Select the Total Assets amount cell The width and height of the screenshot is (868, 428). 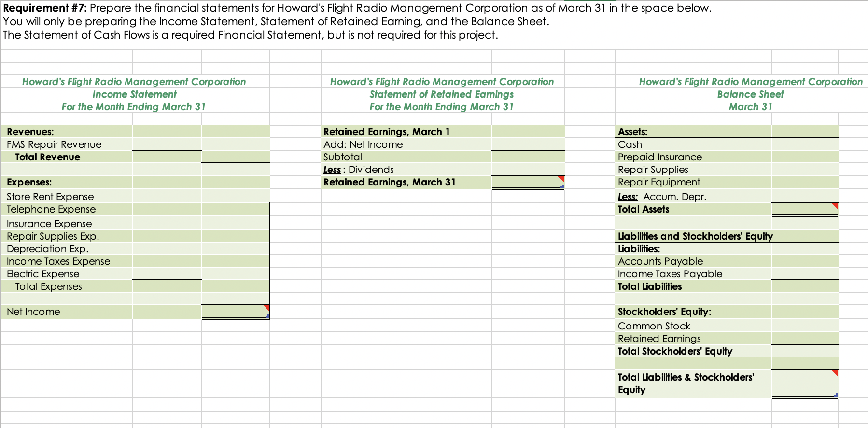[805, 209]
